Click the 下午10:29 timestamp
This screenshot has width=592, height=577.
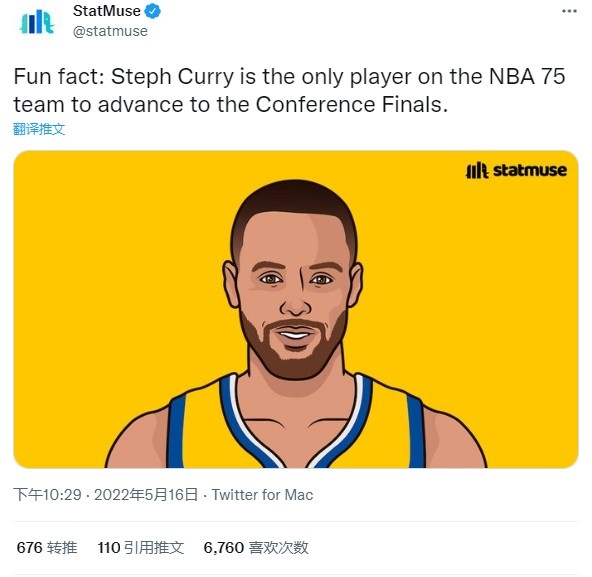[48, 495]
